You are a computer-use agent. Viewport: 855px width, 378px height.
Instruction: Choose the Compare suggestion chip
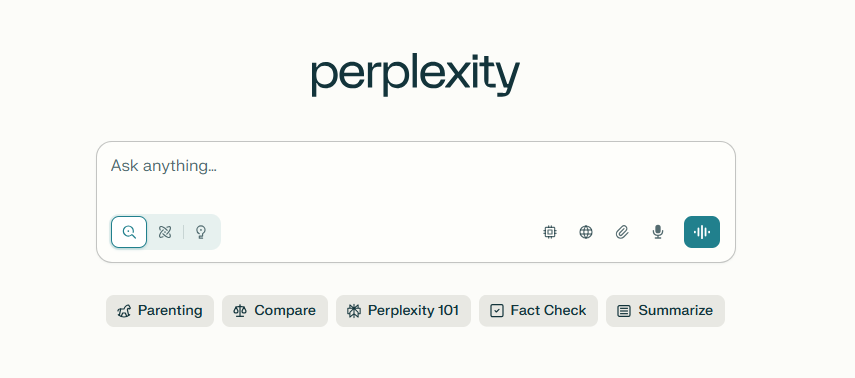pos(275,311)
